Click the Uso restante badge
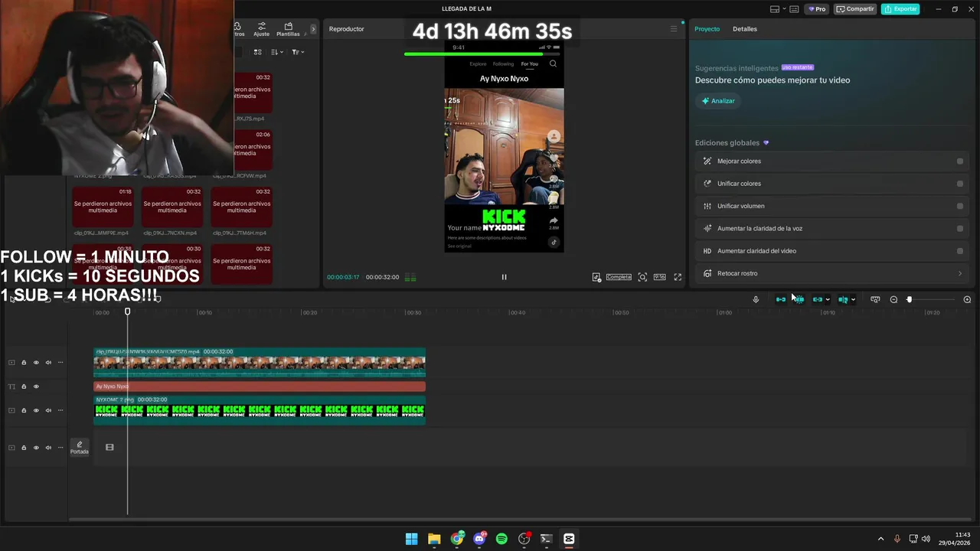The image size is (980, 551). tap(798, 67)
